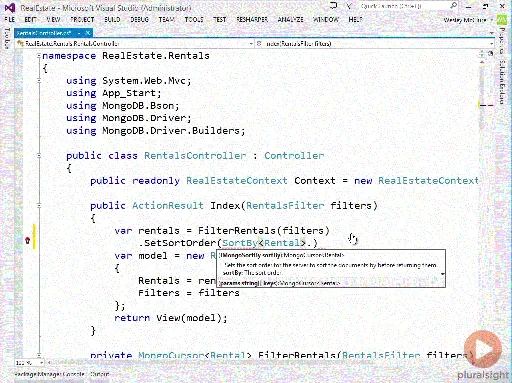Close the RentalsController.cs tab
This screenshot has height=383, width=512.
(x=88, y=33)
